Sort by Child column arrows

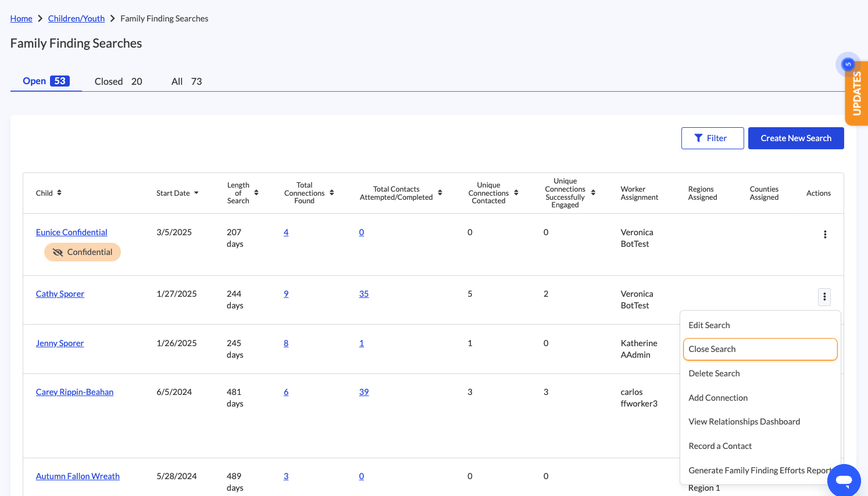(x=59, y=193)
